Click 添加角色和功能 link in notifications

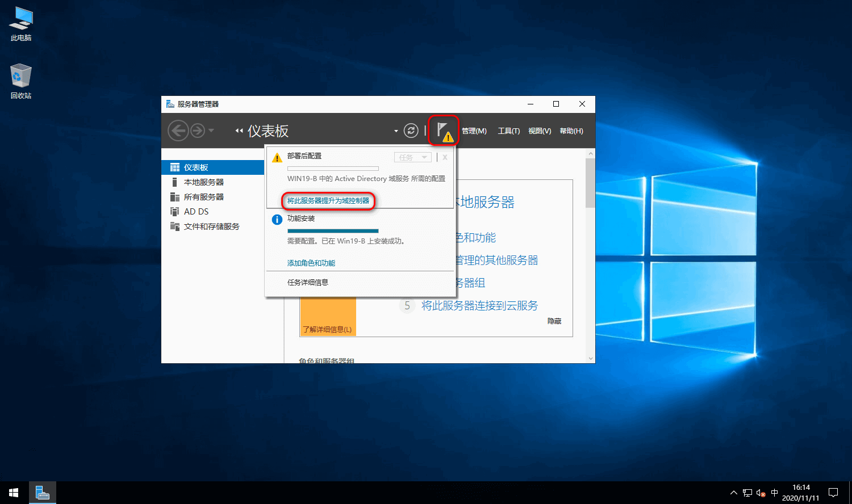click(311, 263)
